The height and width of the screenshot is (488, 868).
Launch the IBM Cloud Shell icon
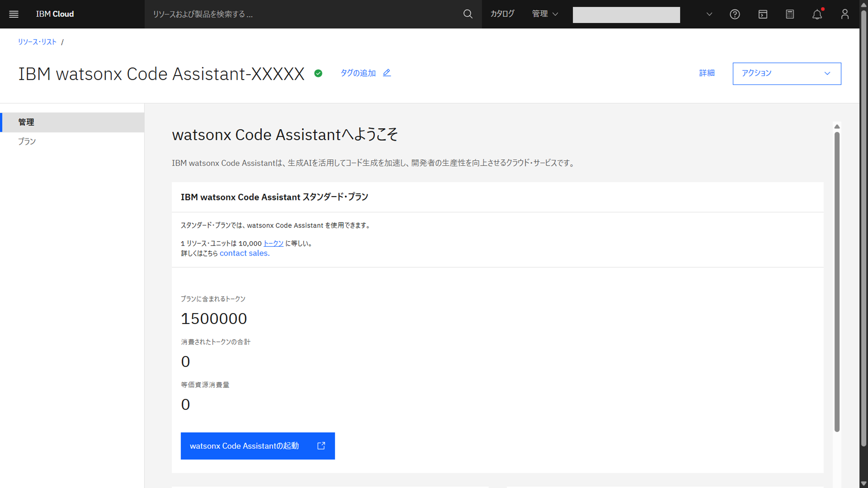click(763, 14)
